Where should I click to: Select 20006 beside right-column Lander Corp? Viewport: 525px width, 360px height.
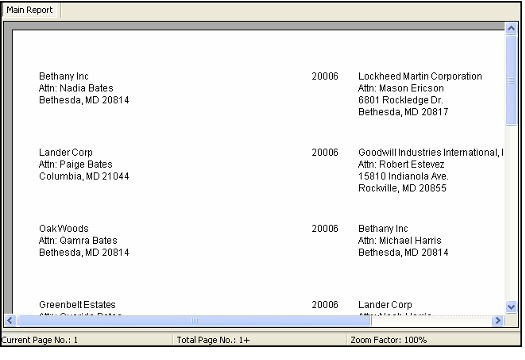(325, 305)
